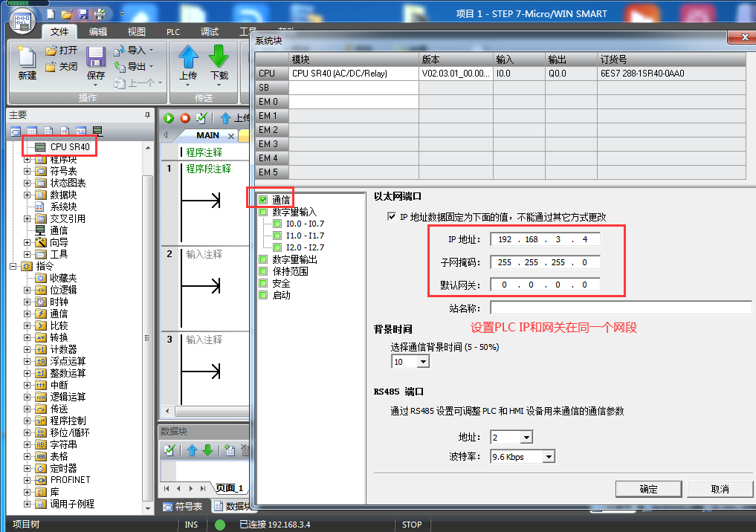Click the 确定 button
Image resolution: width=756 pixels, height=532 pixels.
coord(648,489)
